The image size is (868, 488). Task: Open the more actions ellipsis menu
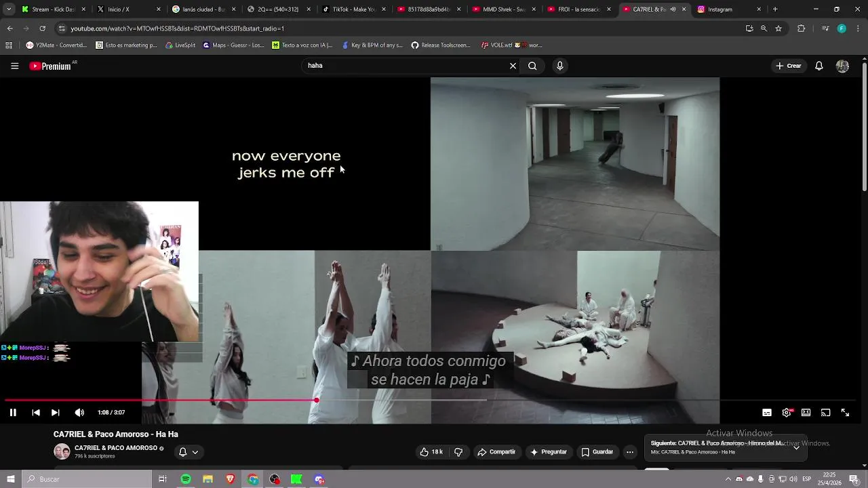pyautogui.click(x=629, y=452)
